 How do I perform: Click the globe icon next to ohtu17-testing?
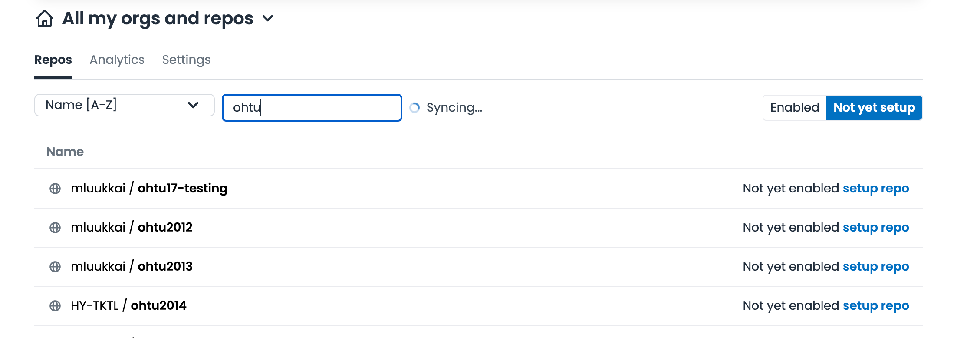[55, 189]
